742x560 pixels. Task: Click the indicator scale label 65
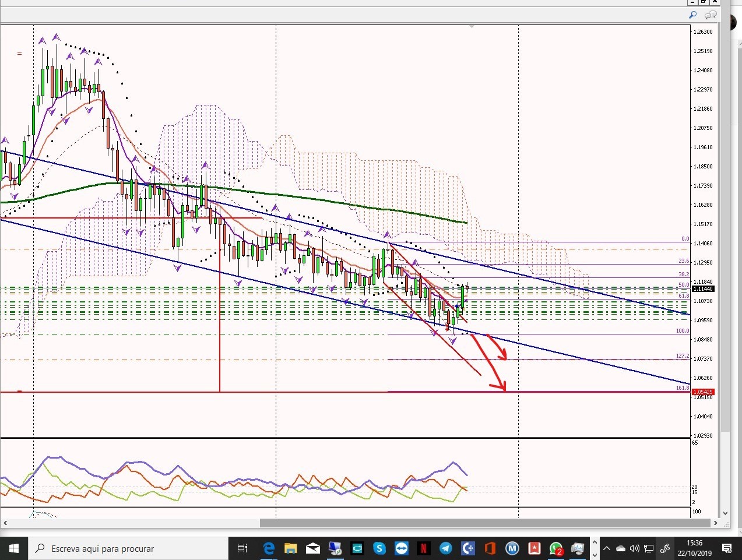(695, 443)
